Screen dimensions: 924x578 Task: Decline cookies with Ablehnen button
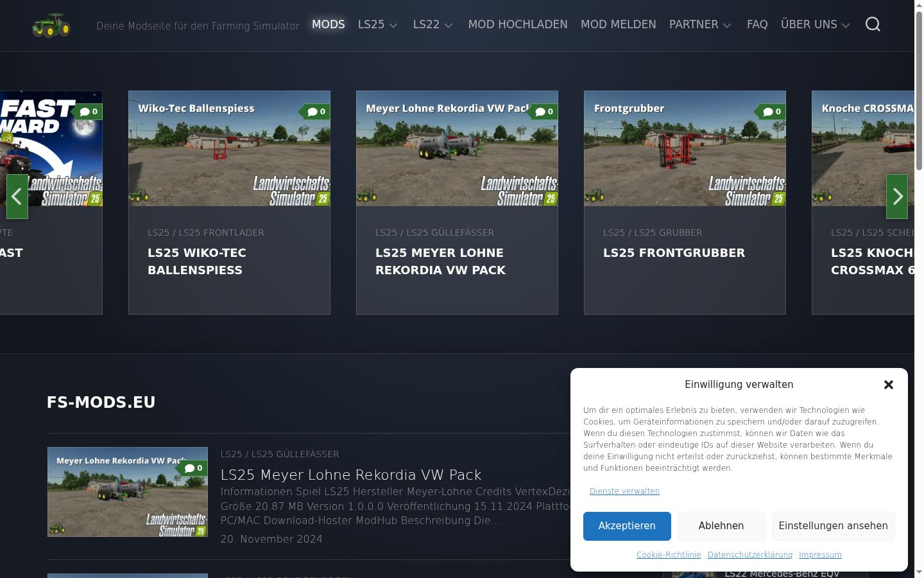tap(721, 526)
